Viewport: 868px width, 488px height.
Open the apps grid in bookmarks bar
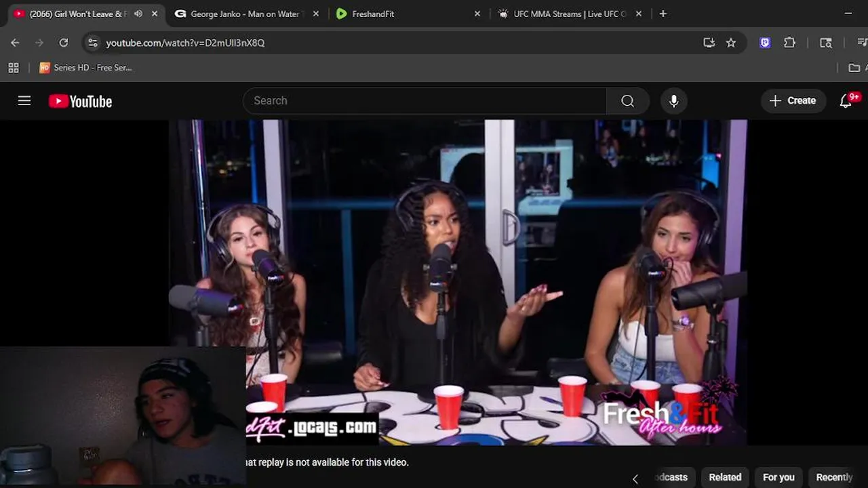pos(14,68)
